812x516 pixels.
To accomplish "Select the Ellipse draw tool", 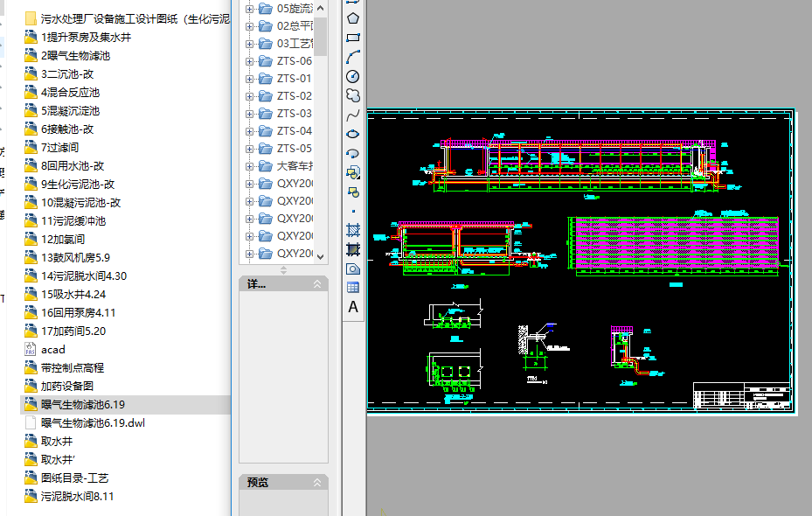I will point(352,134).
